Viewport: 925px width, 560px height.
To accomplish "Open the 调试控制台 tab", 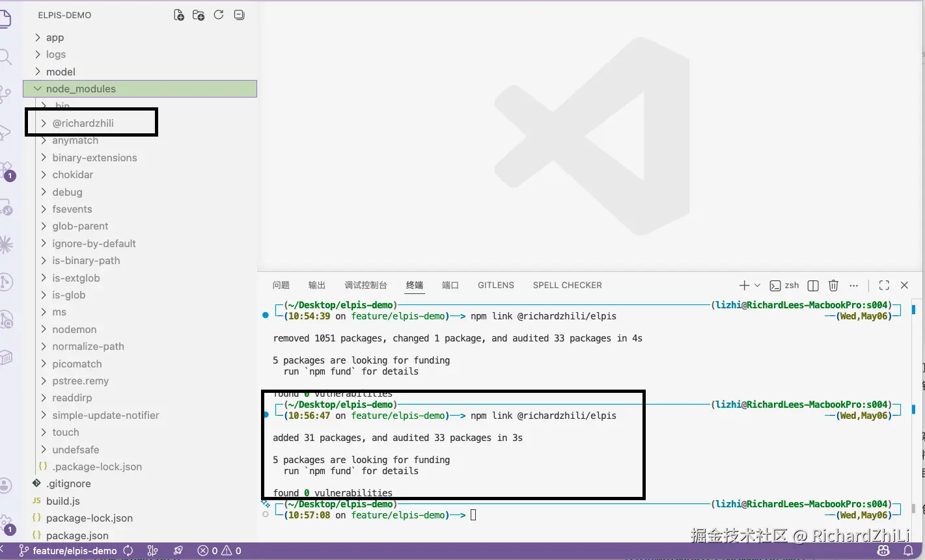I will click(x=366, y=285).
